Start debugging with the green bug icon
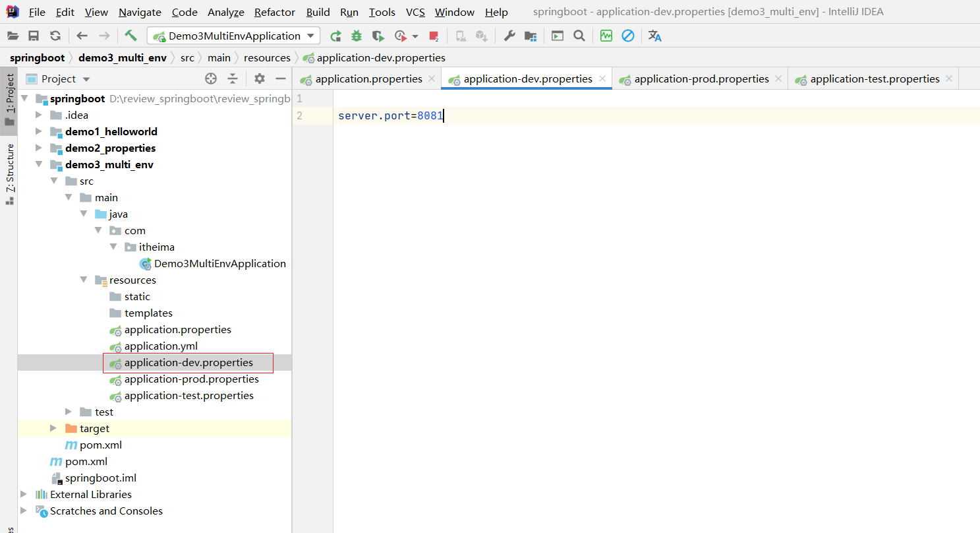 [357, 36]
